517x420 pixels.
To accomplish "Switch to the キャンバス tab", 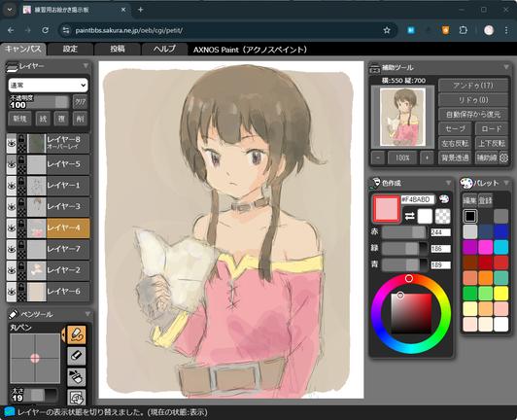I will [x=23, y=50].
